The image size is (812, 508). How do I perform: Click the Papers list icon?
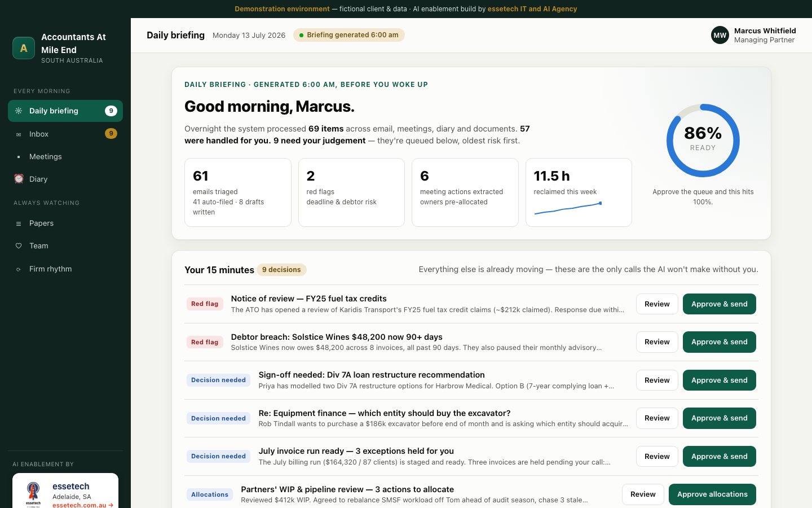click(19, 224)
